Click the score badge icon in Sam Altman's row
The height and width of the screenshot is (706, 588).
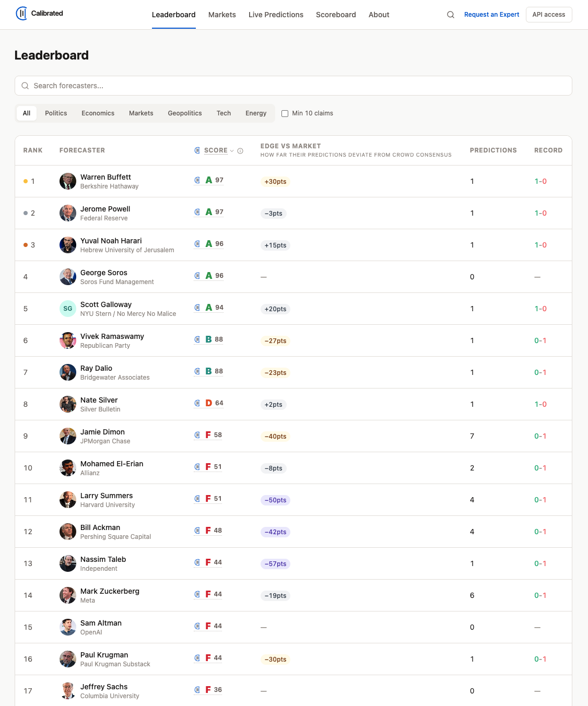click(197, 626)
